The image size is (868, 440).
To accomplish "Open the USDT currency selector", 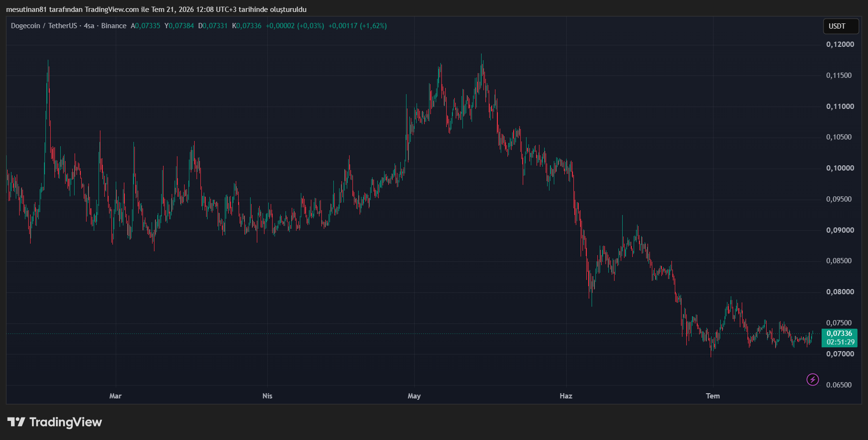I will (x=841, y=26).
